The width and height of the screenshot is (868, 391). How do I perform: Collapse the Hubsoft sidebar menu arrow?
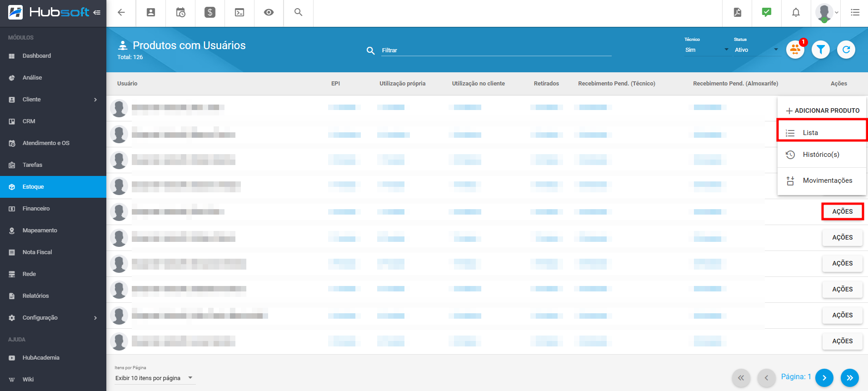(x=96, y=13)
